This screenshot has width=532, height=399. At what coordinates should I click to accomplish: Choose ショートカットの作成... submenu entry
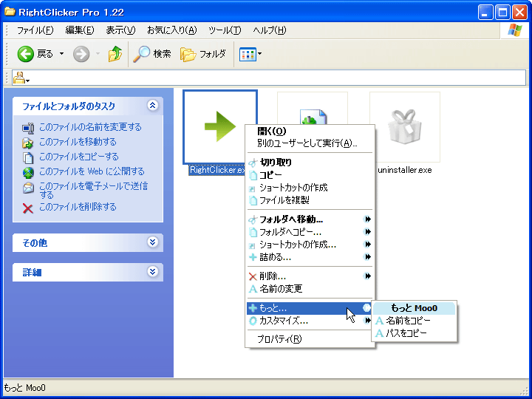tap(310, 245)
